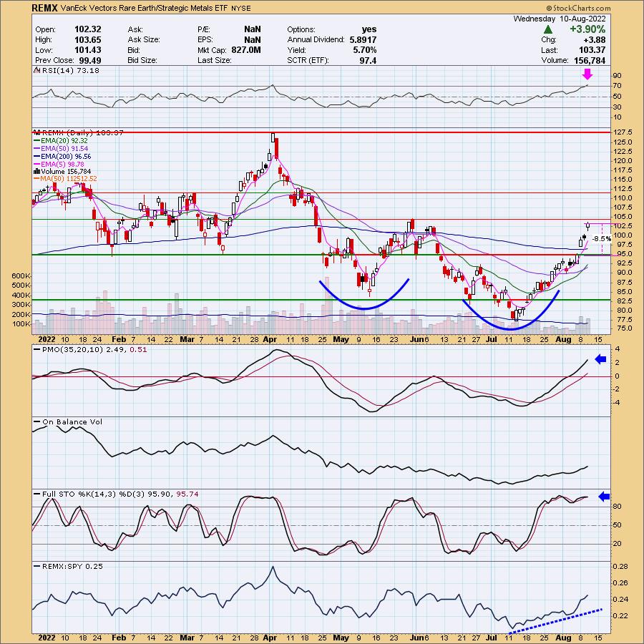644x644 pixels.
Task: Select the Chg value +3.88
Action: (593, 40)
